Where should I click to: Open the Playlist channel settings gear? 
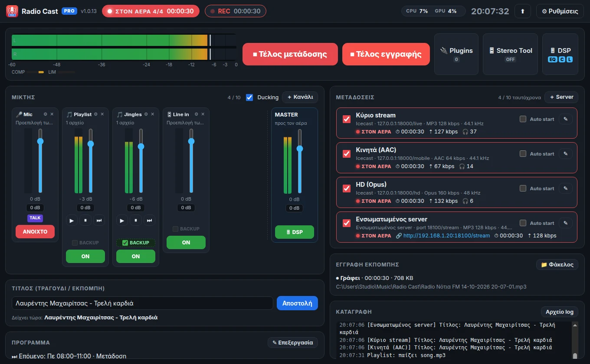click(x=95, y=114)
